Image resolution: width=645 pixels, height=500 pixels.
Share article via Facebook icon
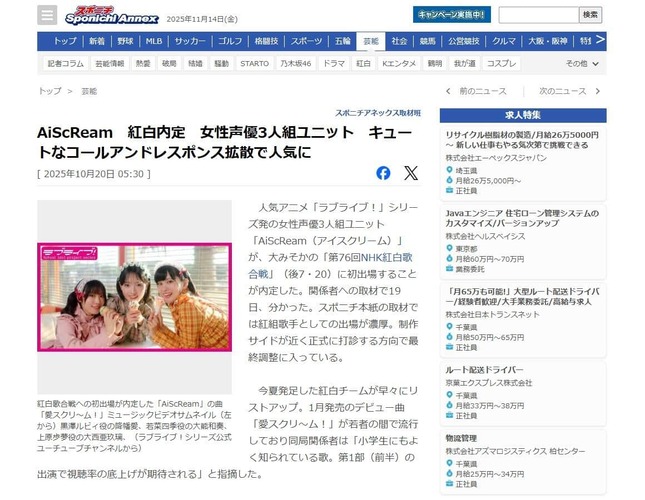coord(383,173)
